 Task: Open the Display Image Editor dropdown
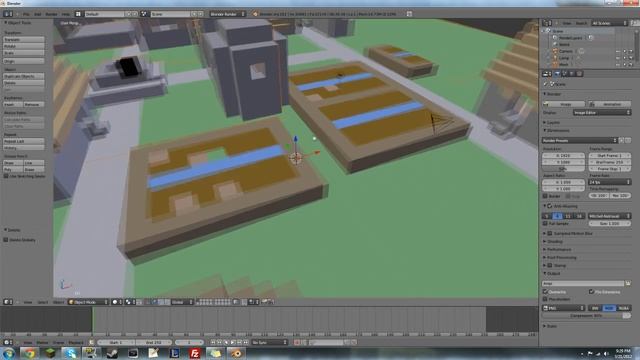click(x=602, y=112)
